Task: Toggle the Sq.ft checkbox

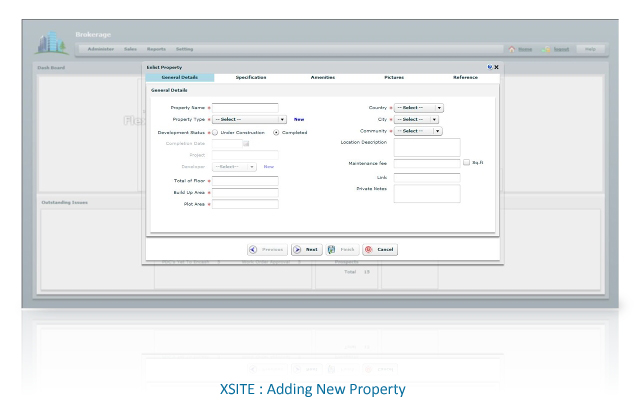Action: (x=466, y=162)
